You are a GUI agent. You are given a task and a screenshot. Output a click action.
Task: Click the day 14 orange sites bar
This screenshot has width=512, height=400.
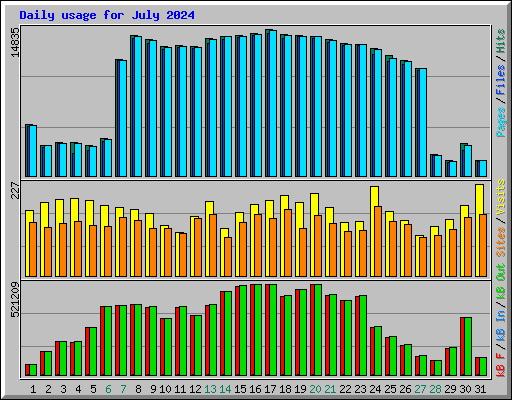(228, 257)
